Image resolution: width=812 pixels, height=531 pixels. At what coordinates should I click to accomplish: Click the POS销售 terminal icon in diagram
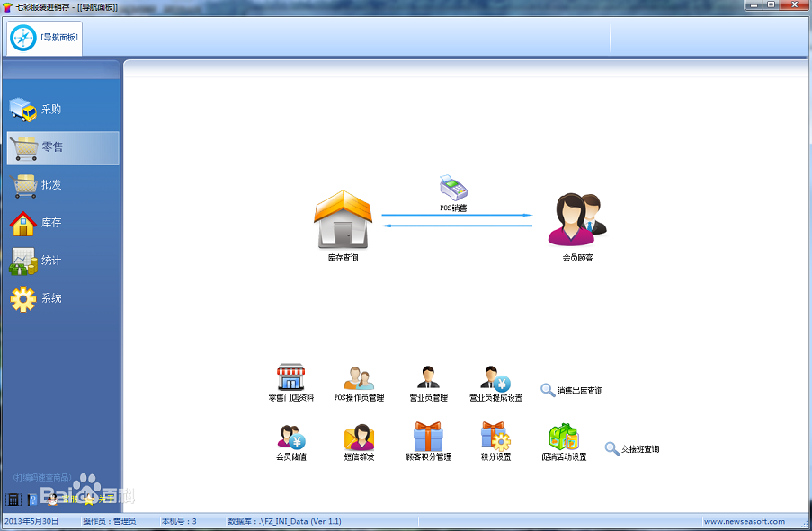tap(453, 186)
